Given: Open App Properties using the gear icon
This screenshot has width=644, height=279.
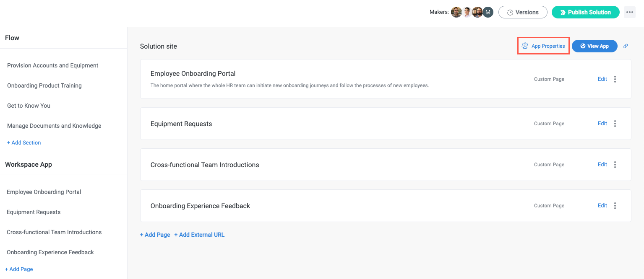Looking at the screenshot, I should 525,46.
